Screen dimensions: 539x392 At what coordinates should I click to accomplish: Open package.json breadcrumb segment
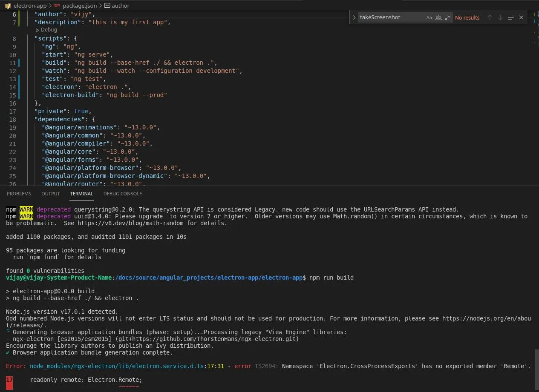80,6
